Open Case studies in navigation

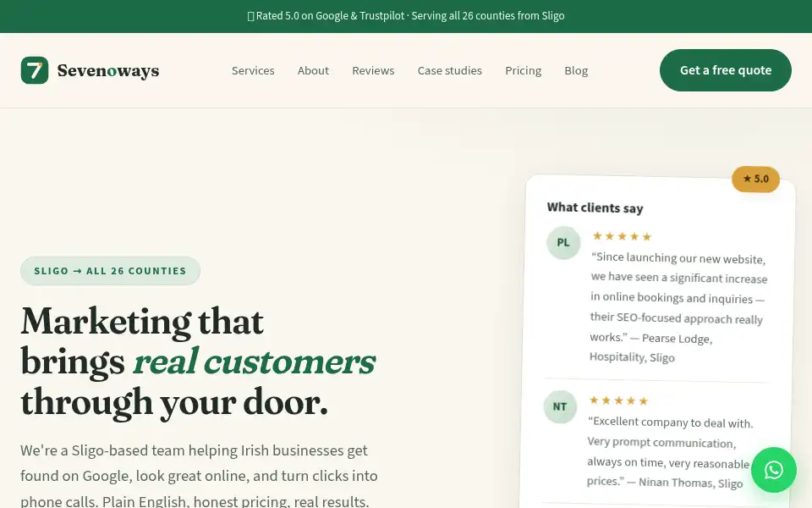pos(449,70)
